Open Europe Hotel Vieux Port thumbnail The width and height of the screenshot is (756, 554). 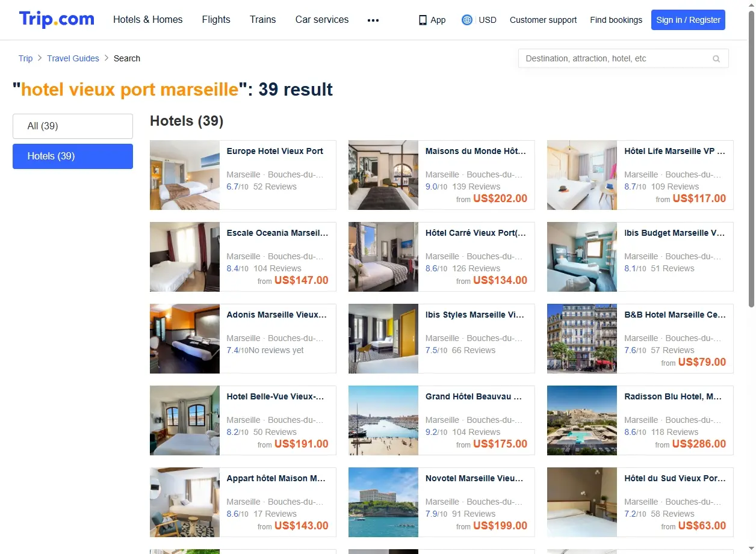185,175
